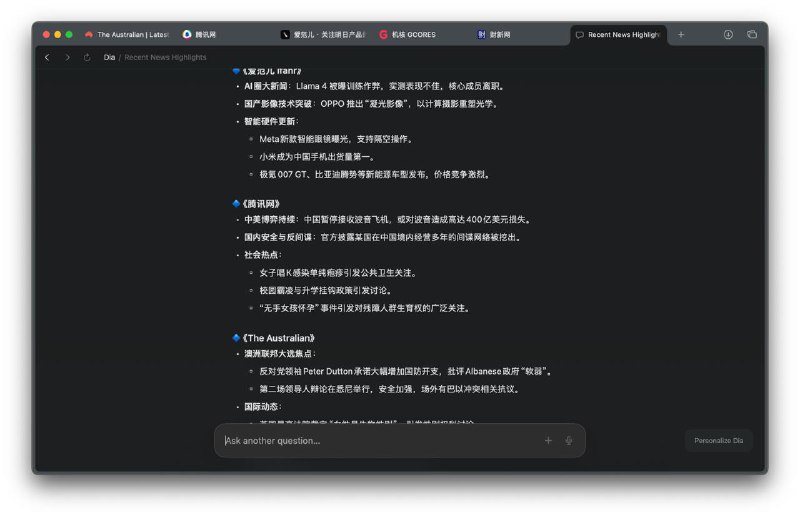
Task: Switch to The Australian | Latest tab
Action: coord(127,35)
